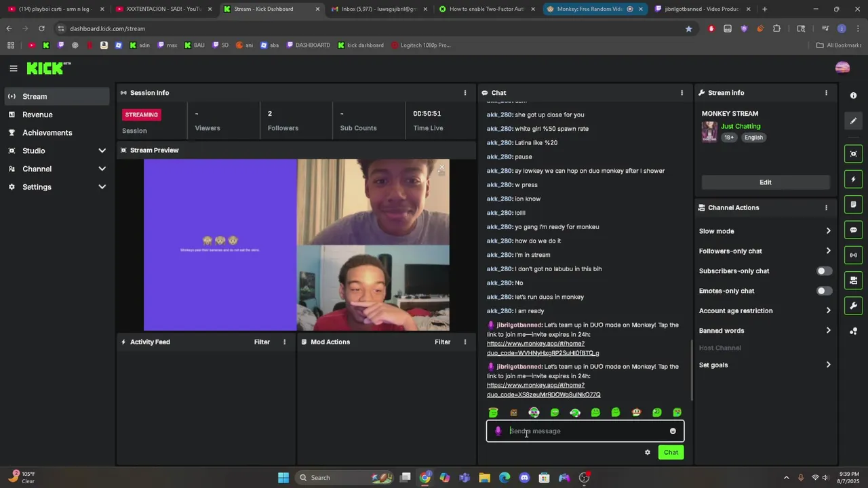Image resolution: width=868 pixels, height=488 pixels.
Task: Open Discord from the taskbar
Action: 524,478
